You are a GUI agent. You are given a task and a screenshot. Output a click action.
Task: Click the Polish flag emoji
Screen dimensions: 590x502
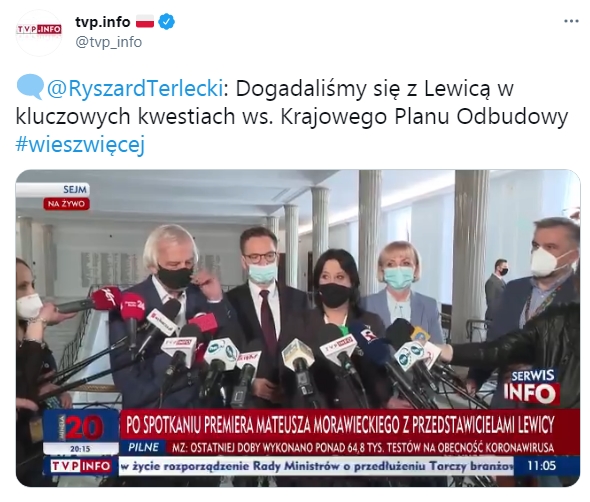point(145,21)
